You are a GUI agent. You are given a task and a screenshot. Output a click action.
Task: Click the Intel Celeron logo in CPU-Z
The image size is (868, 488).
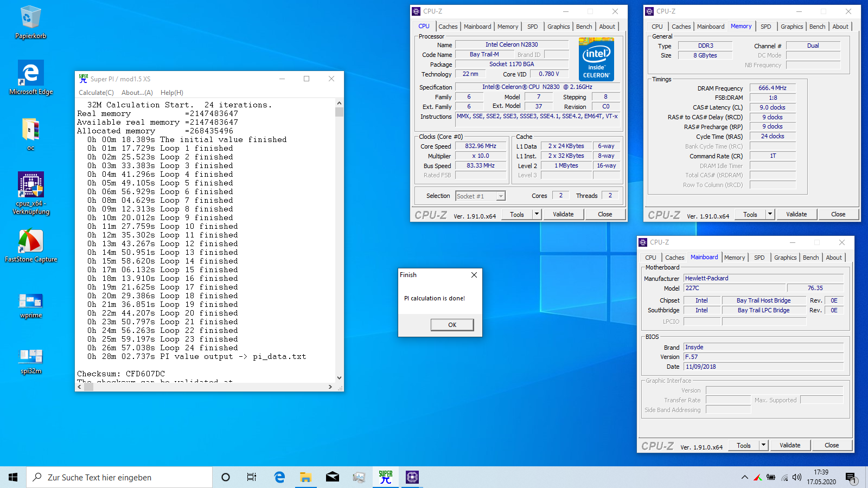596,59
